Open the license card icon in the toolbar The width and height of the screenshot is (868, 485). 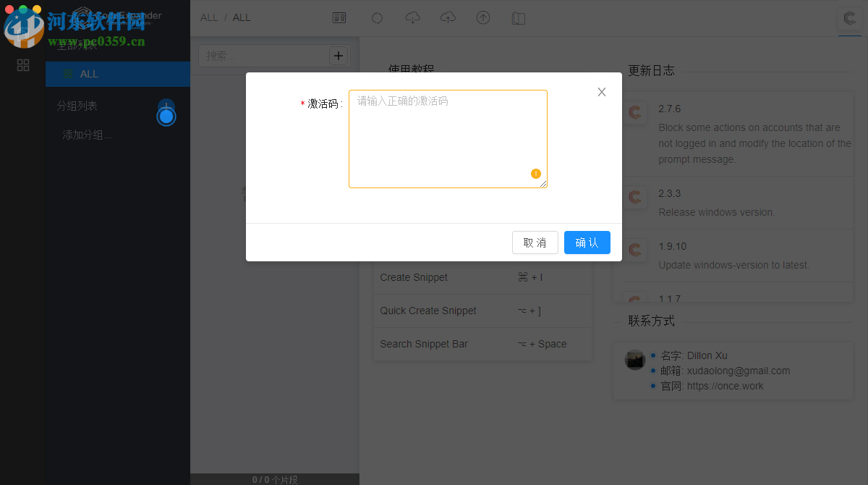[339, 17]
